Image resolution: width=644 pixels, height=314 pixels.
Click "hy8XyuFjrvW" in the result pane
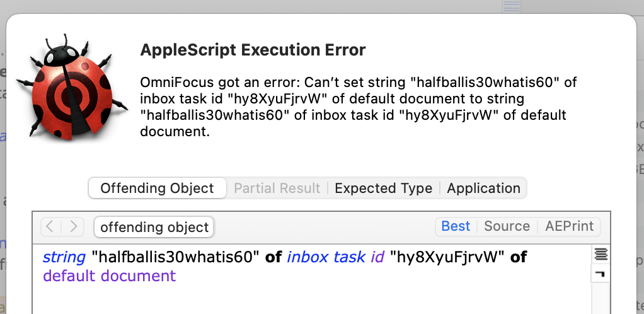click(447, 257)
